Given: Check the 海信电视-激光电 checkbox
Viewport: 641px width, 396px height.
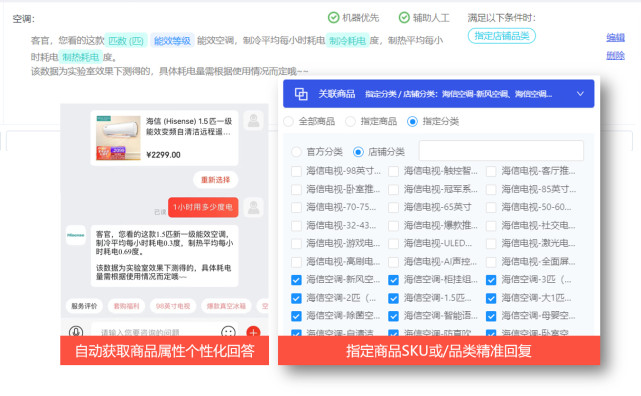Looking at the screenshot, I should (491, 244).
